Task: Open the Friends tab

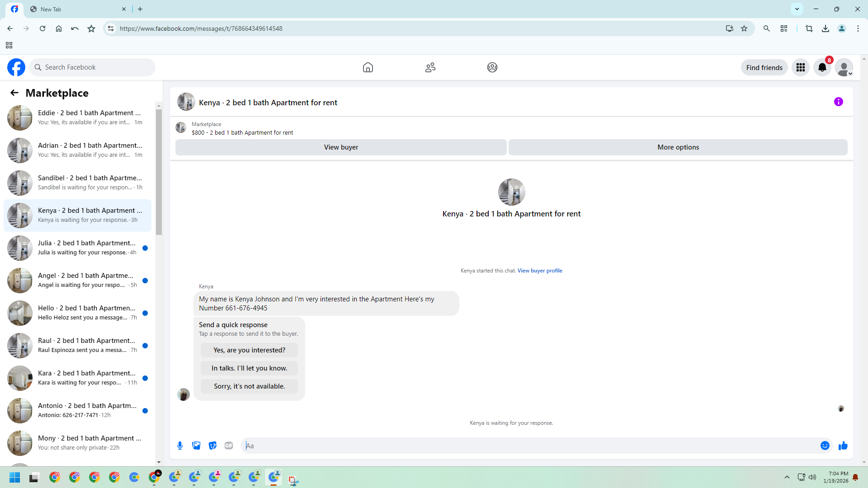Action: 430,67
